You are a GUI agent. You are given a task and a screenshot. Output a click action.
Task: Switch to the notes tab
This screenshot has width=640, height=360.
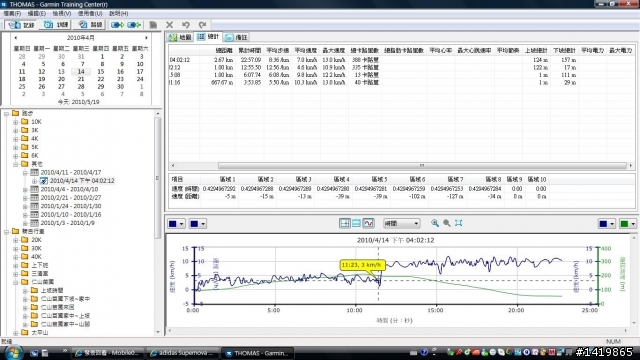click(x=236, y=37)
